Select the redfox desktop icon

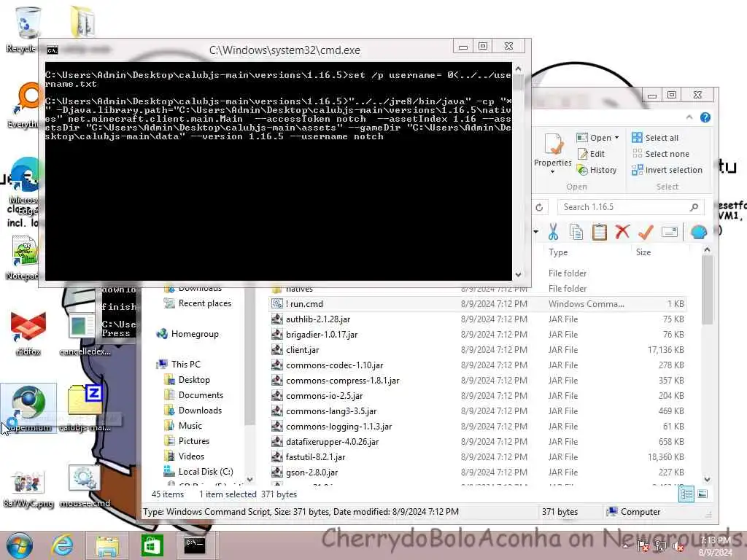[28, 333]
